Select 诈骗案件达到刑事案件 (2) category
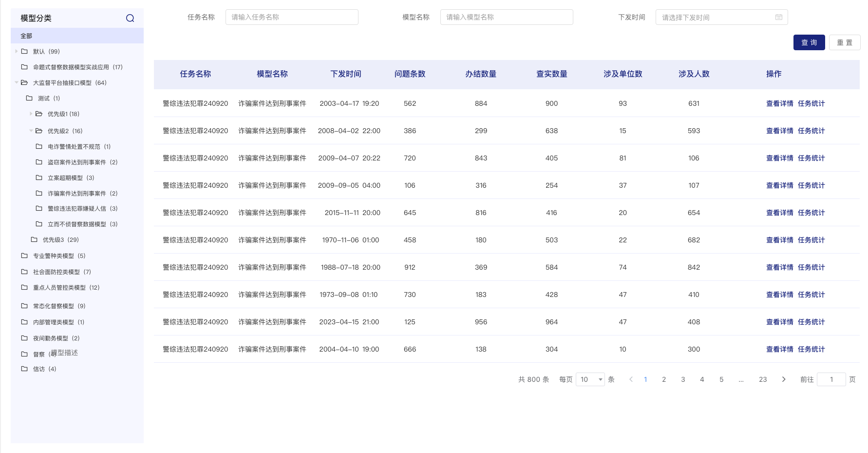 coord(82,194)
